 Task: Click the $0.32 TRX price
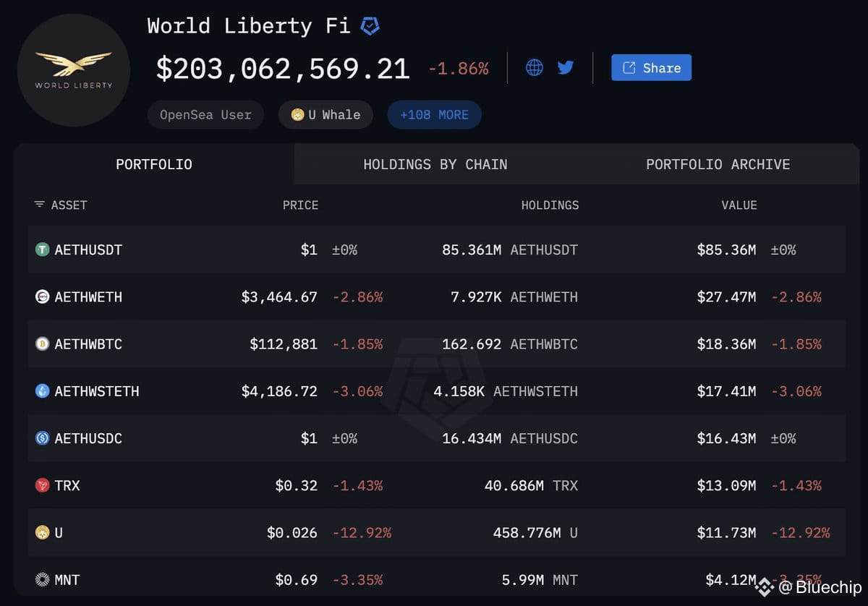click(x=297, y=485)
